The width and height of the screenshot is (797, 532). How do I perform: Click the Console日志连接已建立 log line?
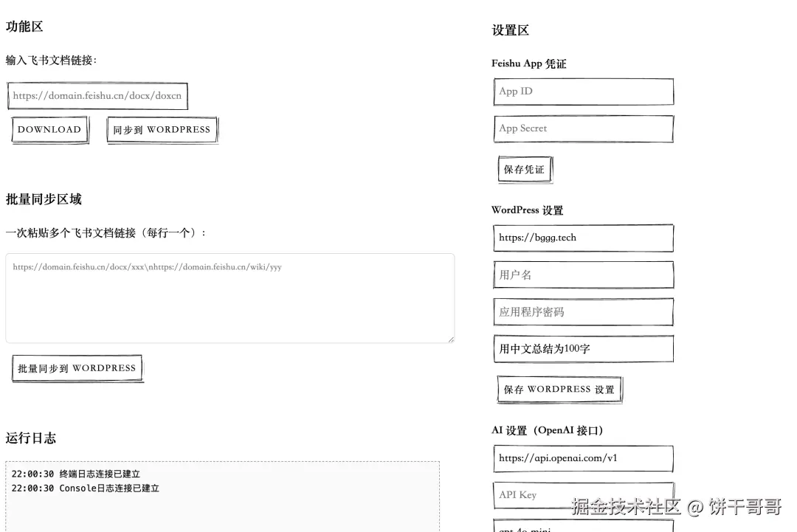pos(86,488)
